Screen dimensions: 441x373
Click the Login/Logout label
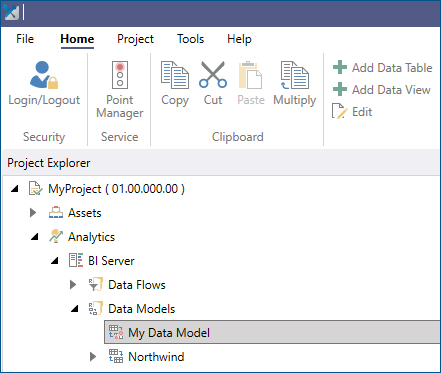point(44,100)
